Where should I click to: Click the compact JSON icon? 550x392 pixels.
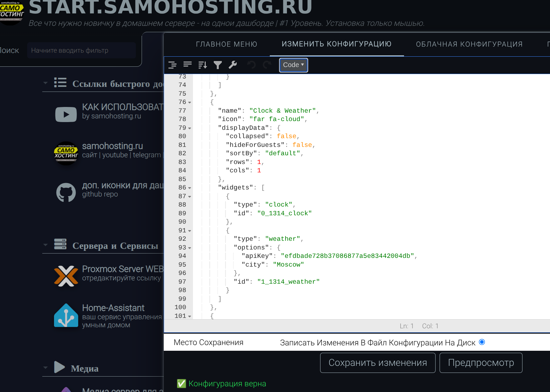pyautogui.click(x=188, y=65)
